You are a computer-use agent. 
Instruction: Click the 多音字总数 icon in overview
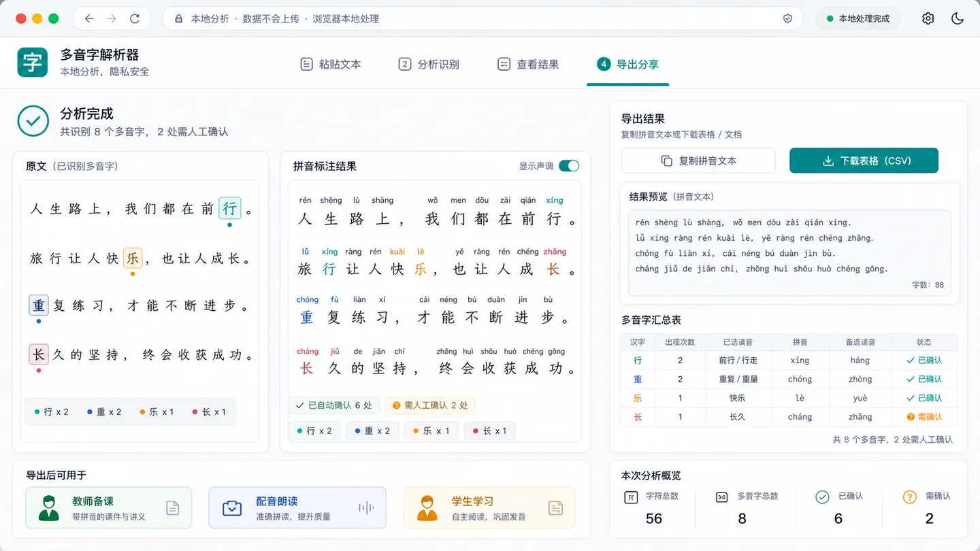(x=722, y=497)
